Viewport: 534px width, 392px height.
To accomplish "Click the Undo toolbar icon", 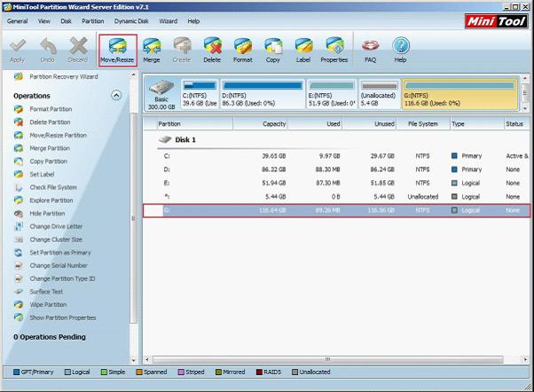I will click(47, 50).
